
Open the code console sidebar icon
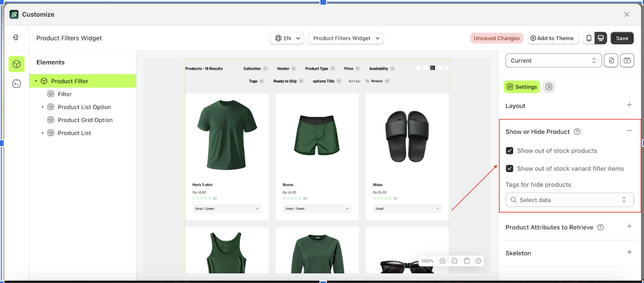tap(17, 84)
